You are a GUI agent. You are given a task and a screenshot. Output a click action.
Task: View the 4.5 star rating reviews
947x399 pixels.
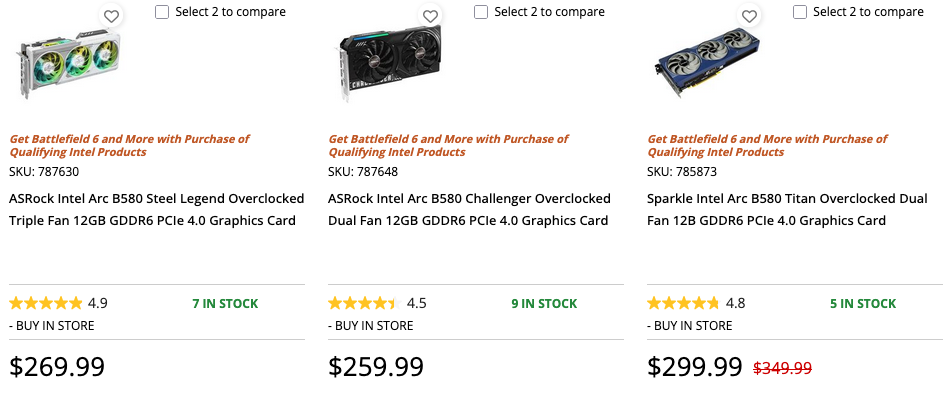(377, 303)
